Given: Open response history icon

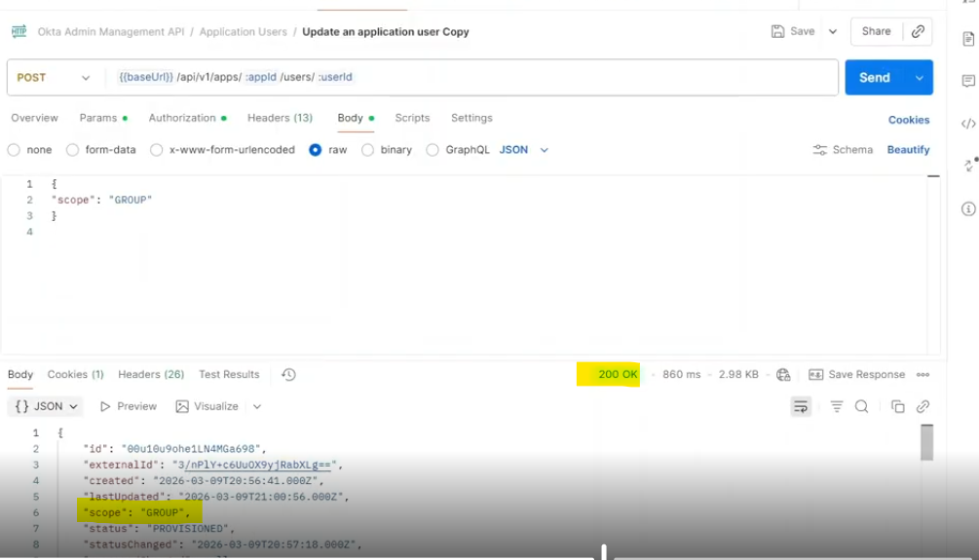Looking at the screenshot, I should tap(288, 375).
